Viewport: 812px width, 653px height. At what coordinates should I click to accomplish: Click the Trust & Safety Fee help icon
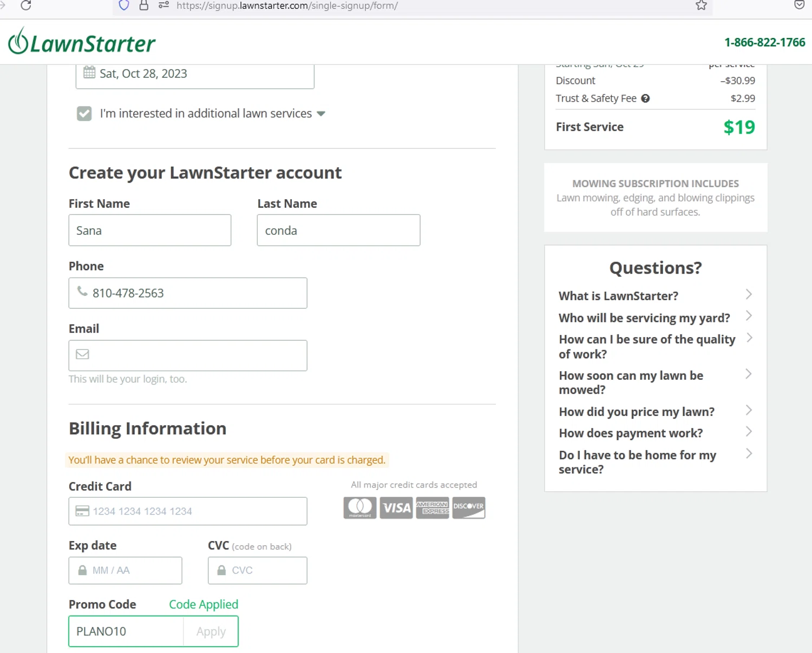pos(645,98)
